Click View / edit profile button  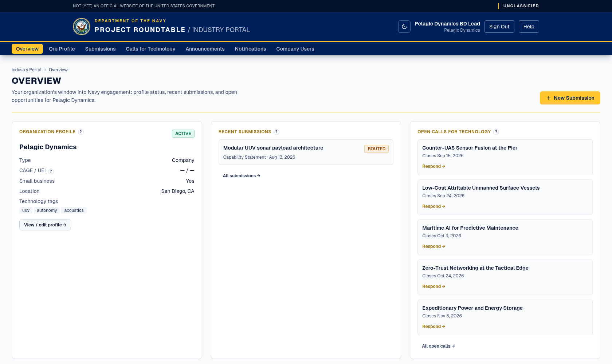tap(45, 225)
